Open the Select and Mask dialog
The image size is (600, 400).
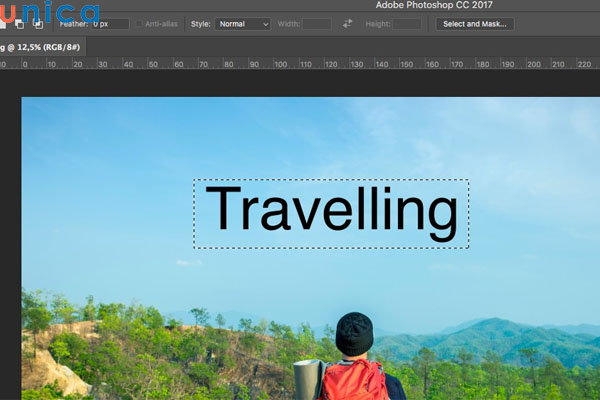474,23
